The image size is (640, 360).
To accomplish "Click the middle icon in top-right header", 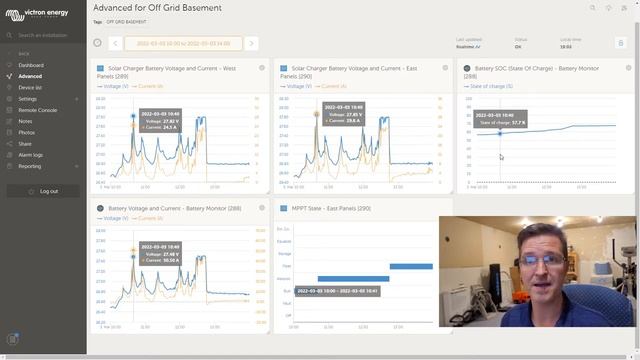I will pyautogui.click(x=609, y=8).
